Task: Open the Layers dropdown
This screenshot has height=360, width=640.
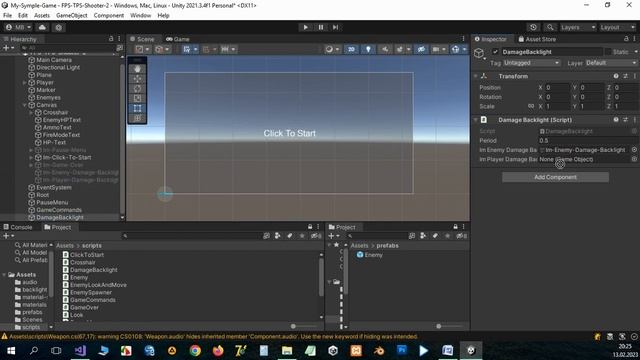Action: coord(578,27)
